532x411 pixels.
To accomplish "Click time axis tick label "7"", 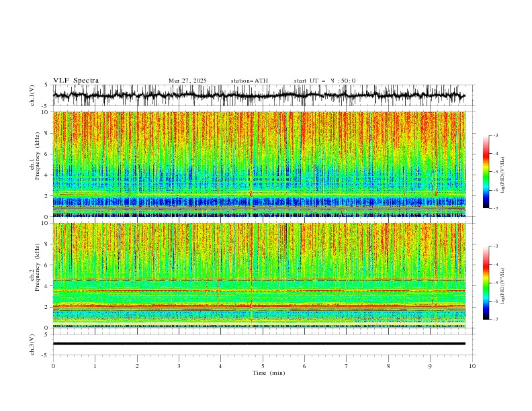I will [347, 366].
